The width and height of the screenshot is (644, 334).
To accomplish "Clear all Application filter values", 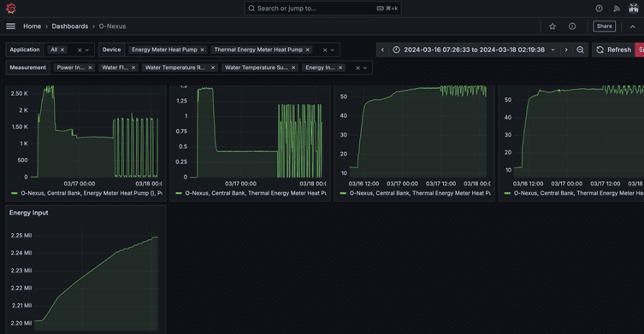I will coord(80,50).
